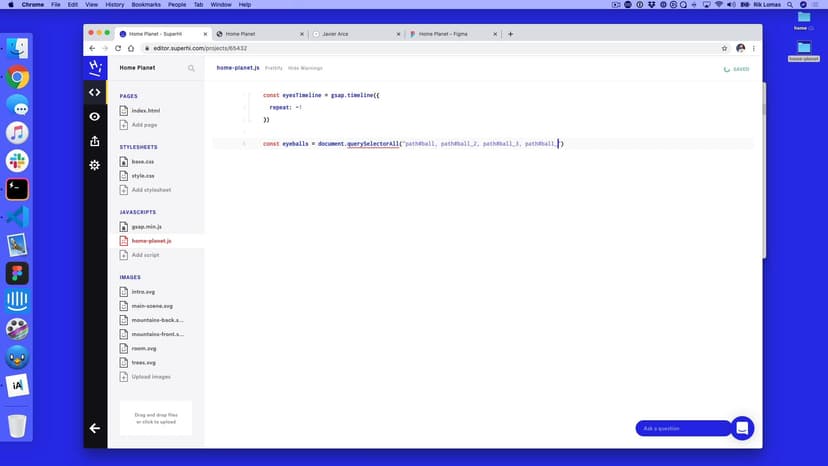Open index.html in the Pages list
The width and height of the screenshot is (828, 466).
tap(145, 110)
